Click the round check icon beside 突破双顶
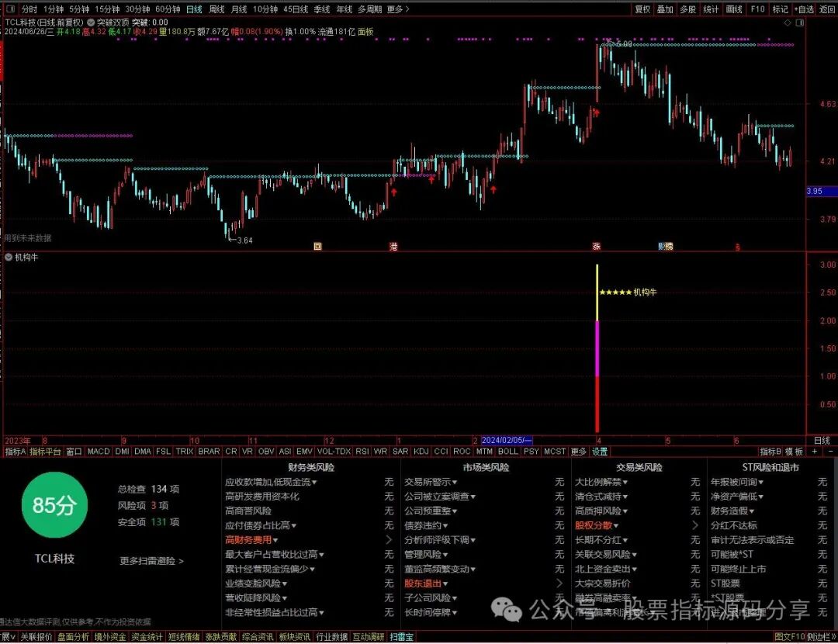This screenshot has height=644, width=838. 90,23
